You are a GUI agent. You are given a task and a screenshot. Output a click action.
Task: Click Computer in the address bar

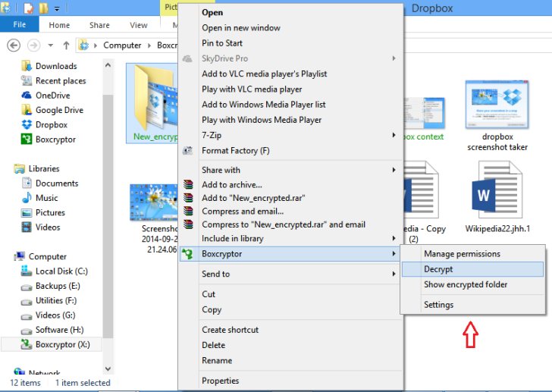tap(122, 45)
